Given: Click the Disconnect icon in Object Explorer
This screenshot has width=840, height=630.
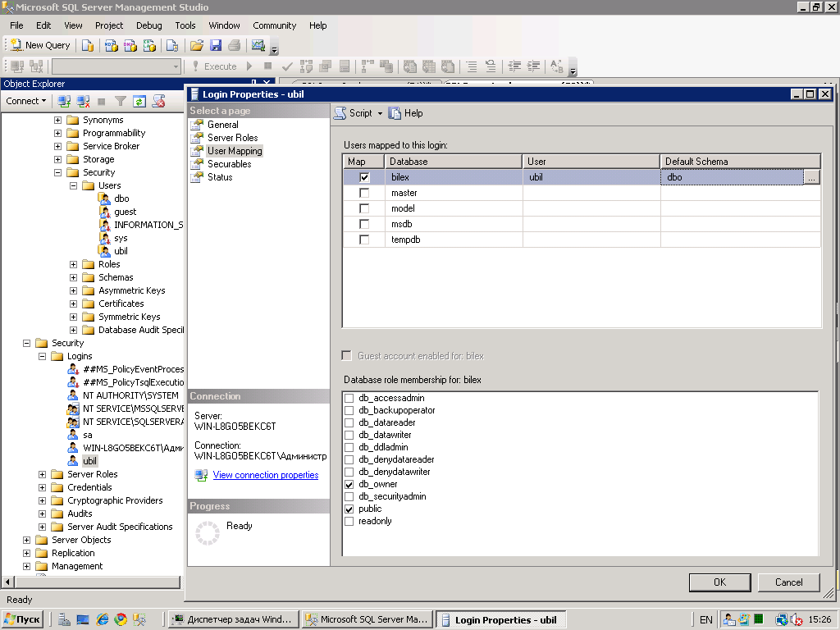Looking at the screenshot, I should [x=83, y=101].
